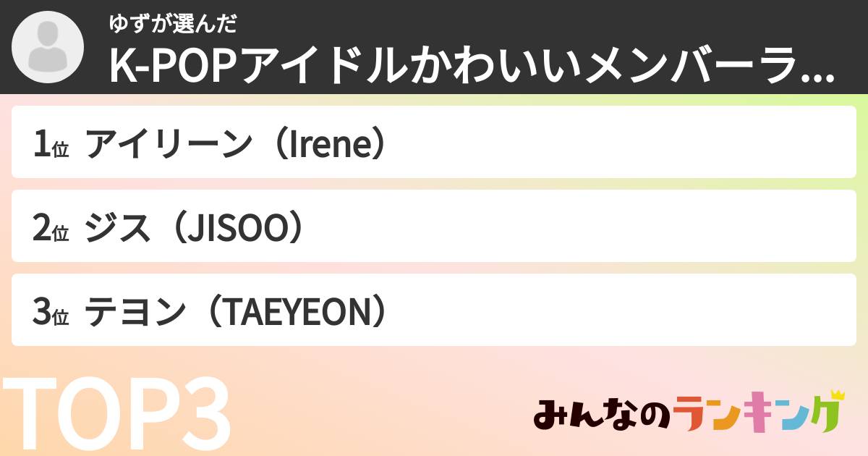Select the second-place ジス (JISOO) row

434,226
